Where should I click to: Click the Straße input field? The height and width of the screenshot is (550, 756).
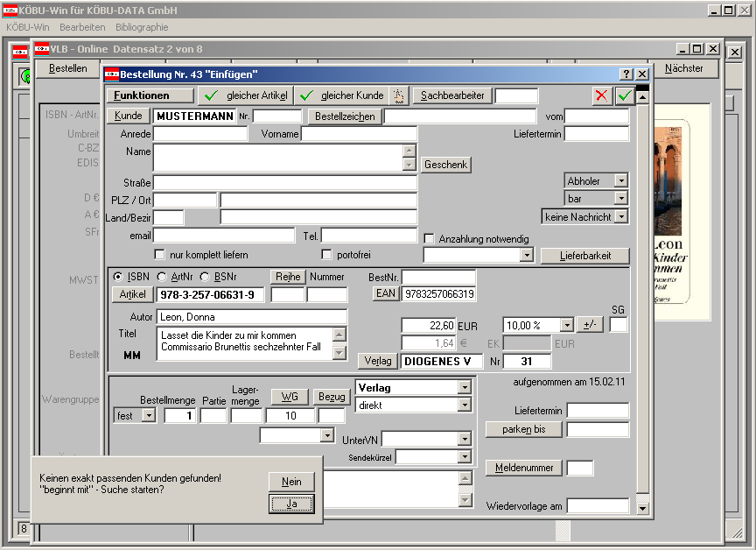(285, 182)
